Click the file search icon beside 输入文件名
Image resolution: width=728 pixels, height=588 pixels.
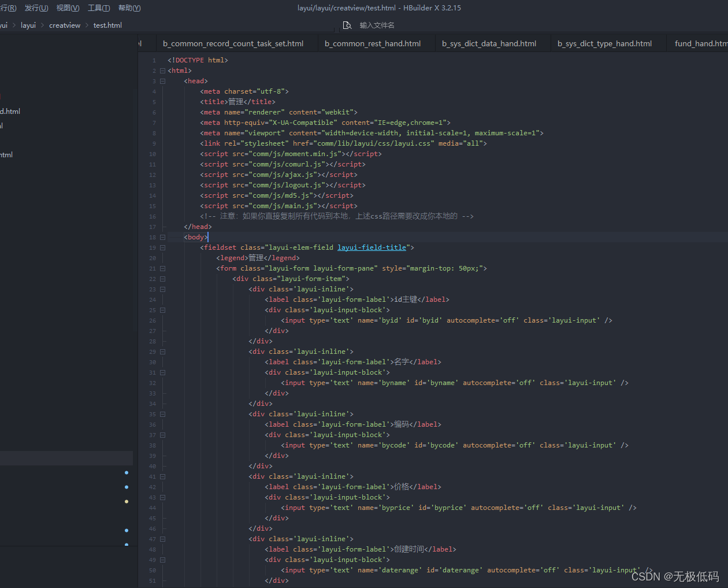click(347, 25)
